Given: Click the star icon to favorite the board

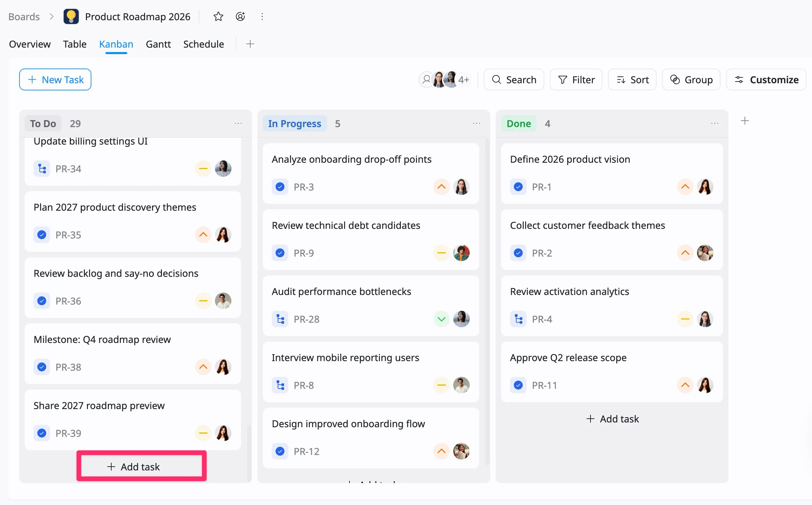Looking at the screenshot, I should point(218,16).
